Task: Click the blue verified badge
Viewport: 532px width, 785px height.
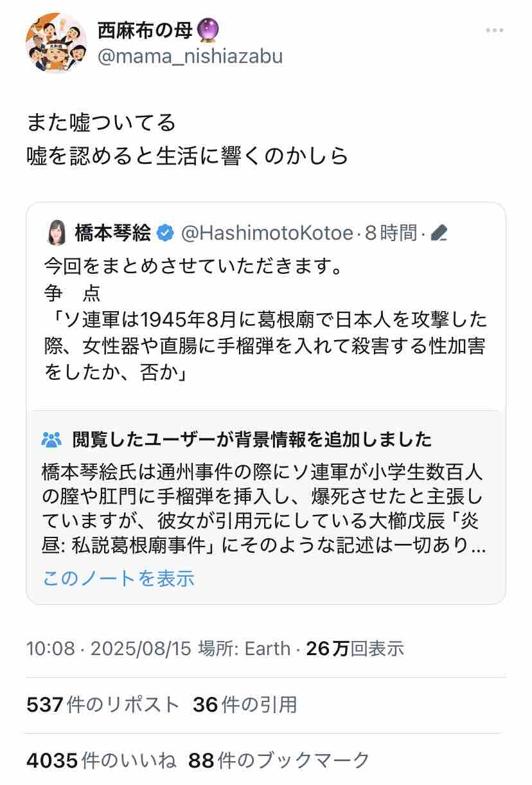Action: (165, 233)
